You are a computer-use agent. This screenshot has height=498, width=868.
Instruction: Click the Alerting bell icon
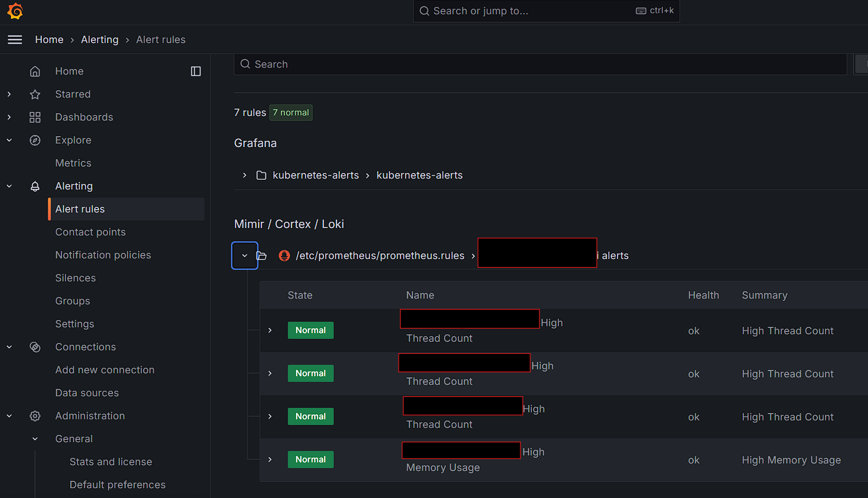(35, 186)
